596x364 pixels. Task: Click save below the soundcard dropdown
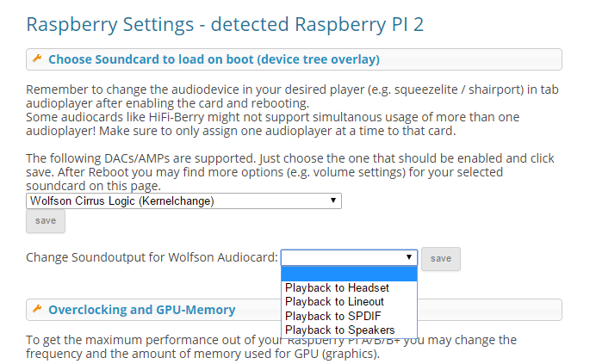click(x=46, y=221)
